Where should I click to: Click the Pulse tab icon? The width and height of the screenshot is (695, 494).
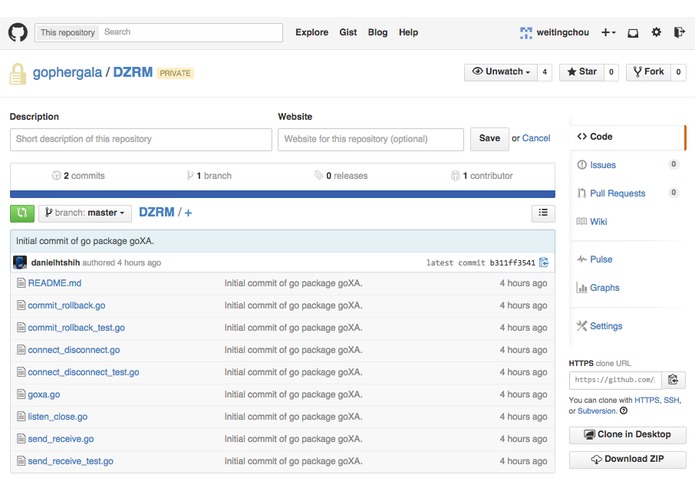(x=582, y=259)
